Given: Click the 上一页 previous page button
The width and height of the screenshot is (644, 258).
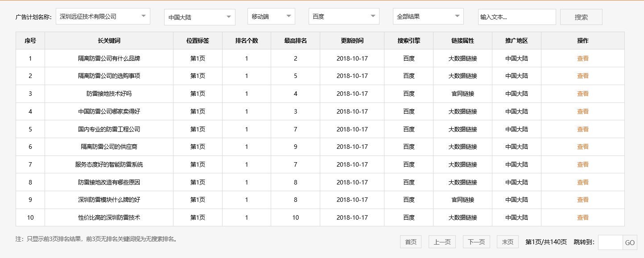Looking at the screenshot, I should click(x=442, y=242).
